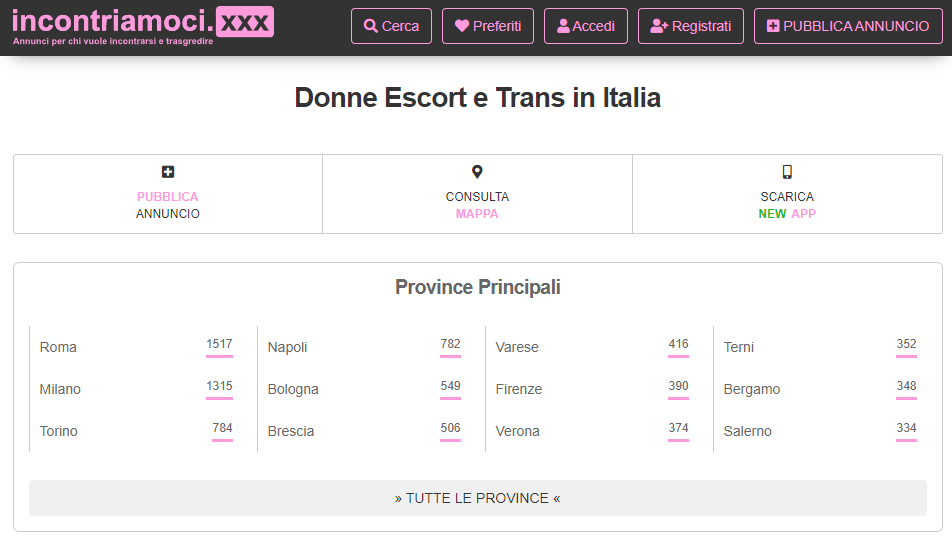
Task: Expand the Tutte le Province list
Action: [478, 498]
